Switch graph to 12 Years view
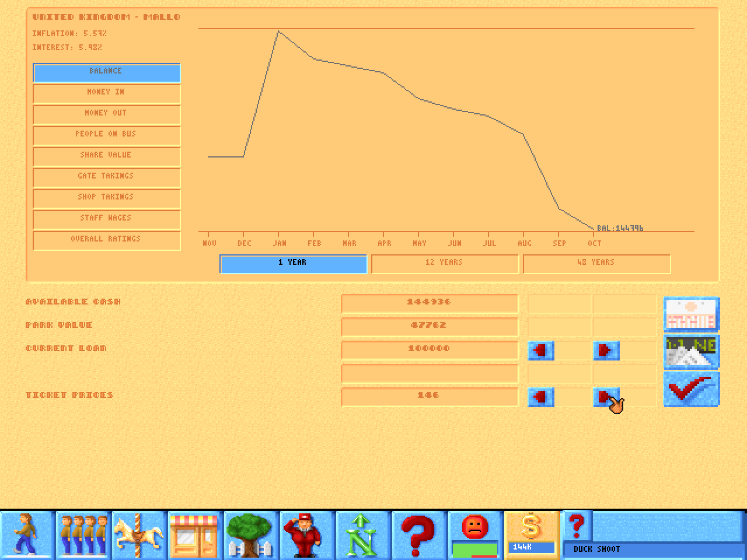This screenshot has width=747, height=560. tap(445, 264)
